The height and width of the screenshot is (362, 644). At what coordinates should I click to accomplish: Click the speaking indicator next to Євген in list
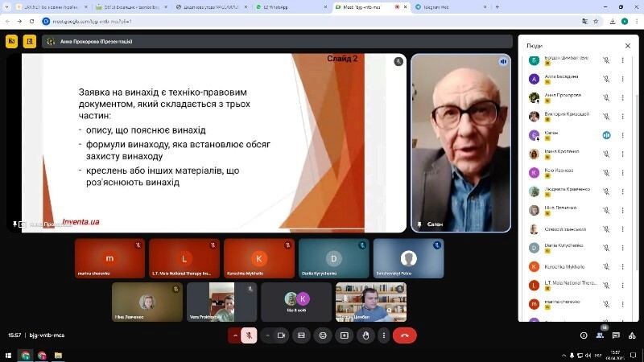click(x=606, y=135)
